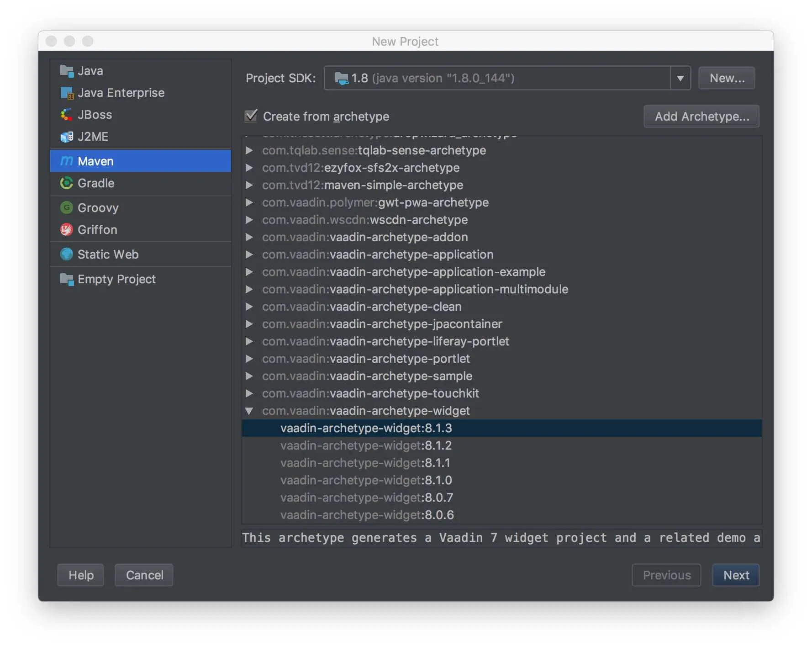Expand vaadin-archetype-application-example tree node
The image size is (812, 647).
[249, 272]
